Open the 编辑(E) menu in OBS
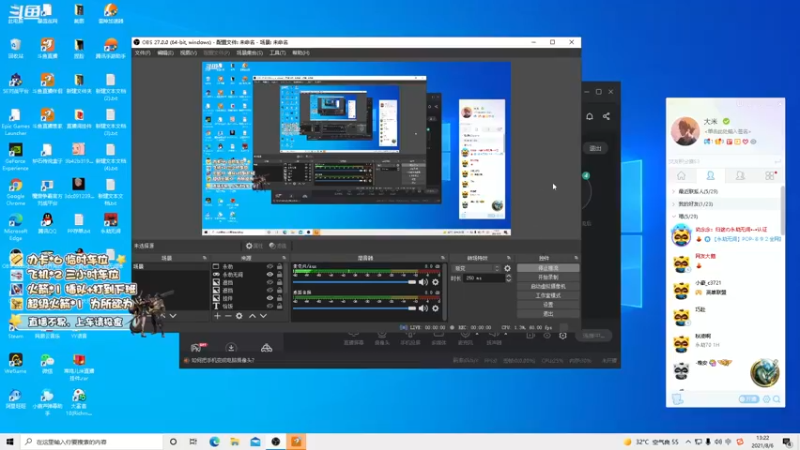 coord(165,53)
